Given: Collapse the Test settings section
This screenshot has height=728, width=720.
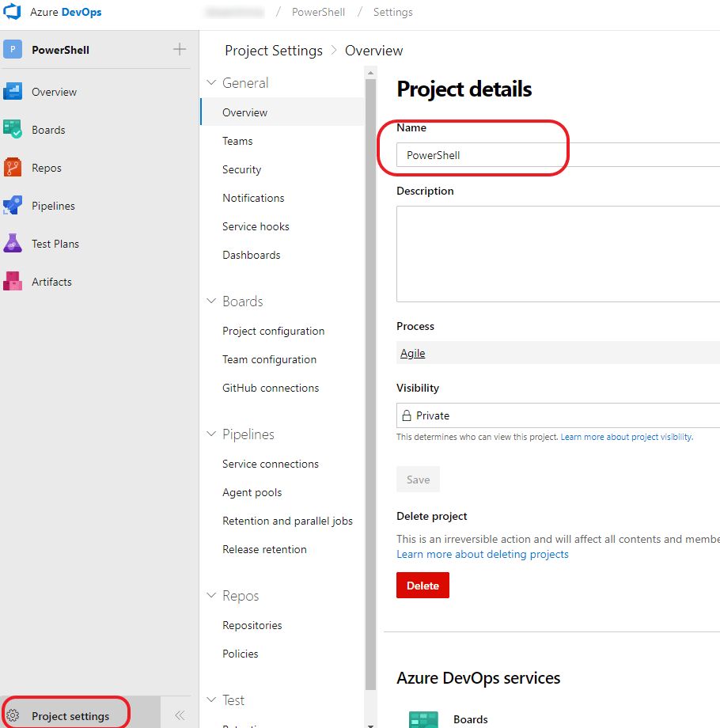Looking at the screenshot, I should (211, 700).
